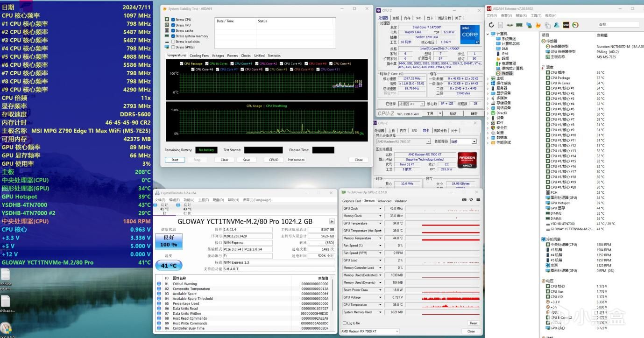Click the 良好 100% health status box
Image resolution: width=644 pixels, height=338 pixels.
[x=169, y=241]
